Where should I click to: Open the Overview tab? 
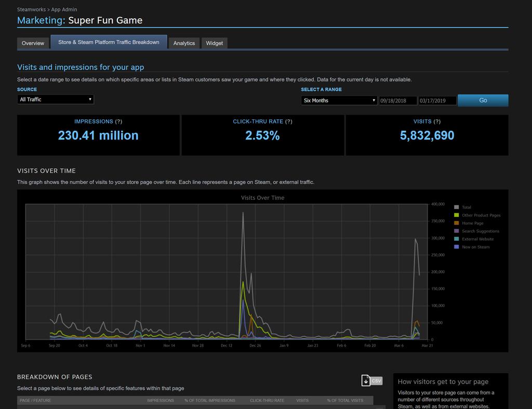pos(33,43)
